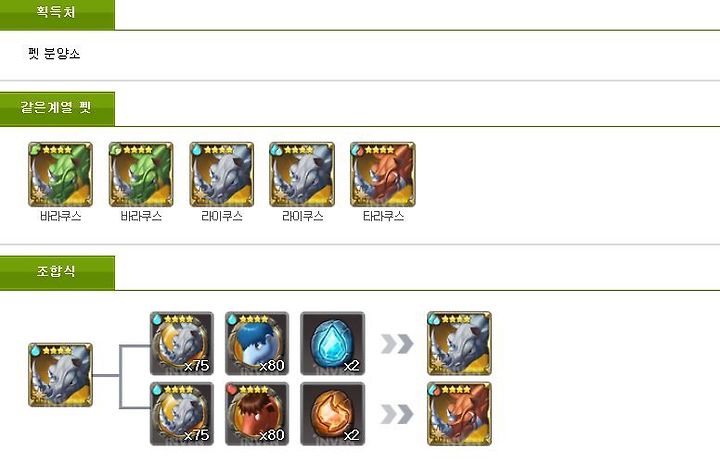720x463 pixels.
Task: Click the 같은계열 펫 section header
Action: (x=57, y=109)
